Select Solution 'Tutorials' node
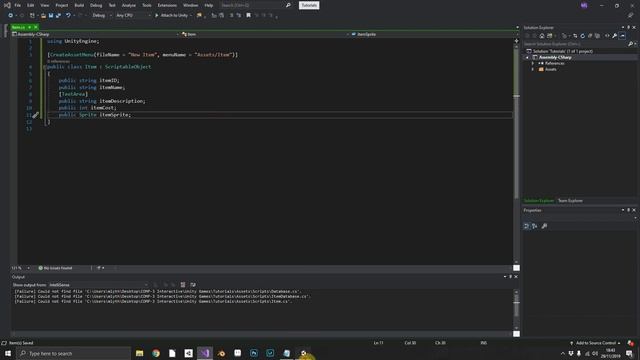This screenshot has width=640, height=360. [562, 51]
